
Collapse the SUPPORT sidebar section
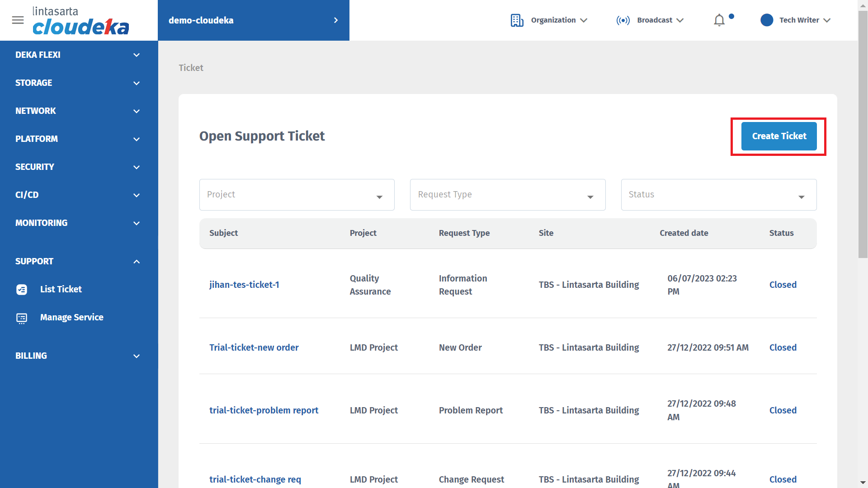(x=137, y=262)
